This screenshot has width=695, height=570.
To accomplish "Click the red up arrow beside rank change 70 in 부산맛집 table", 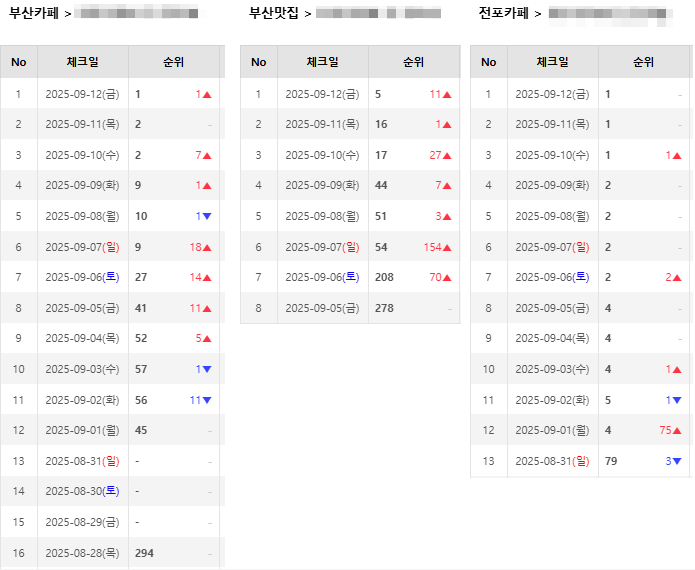I will coord(447,278).
